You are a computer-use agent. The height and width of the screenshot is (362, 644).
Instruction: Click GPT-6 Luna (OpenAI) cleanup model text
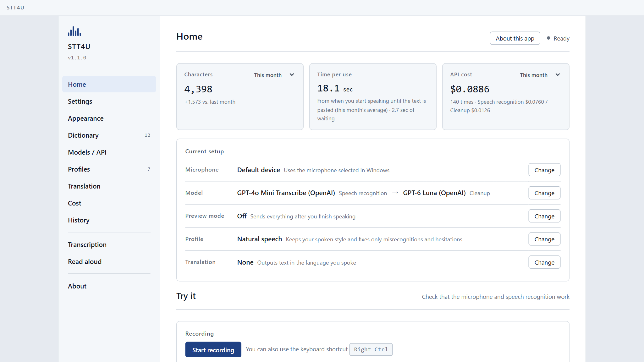click(x=434, y=193)
